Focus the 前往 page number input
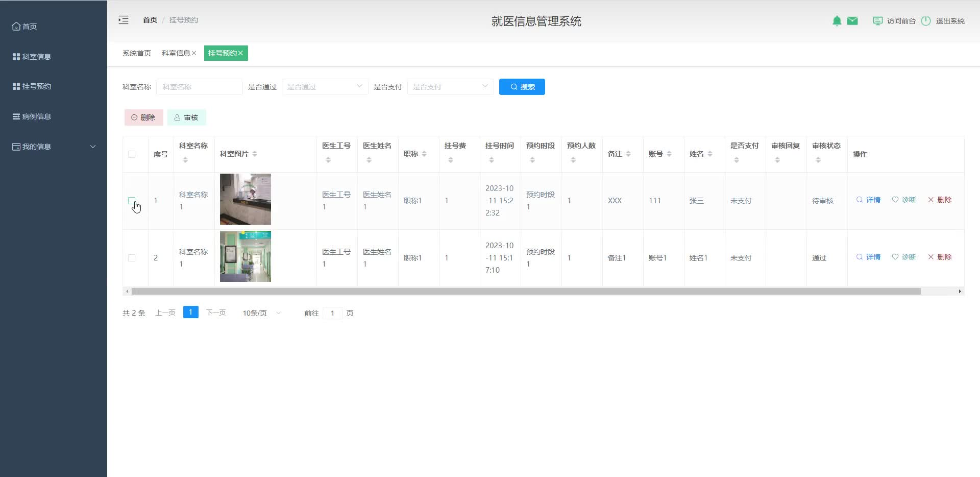This screenshot has width=980, height=477. tap(332, 313)
